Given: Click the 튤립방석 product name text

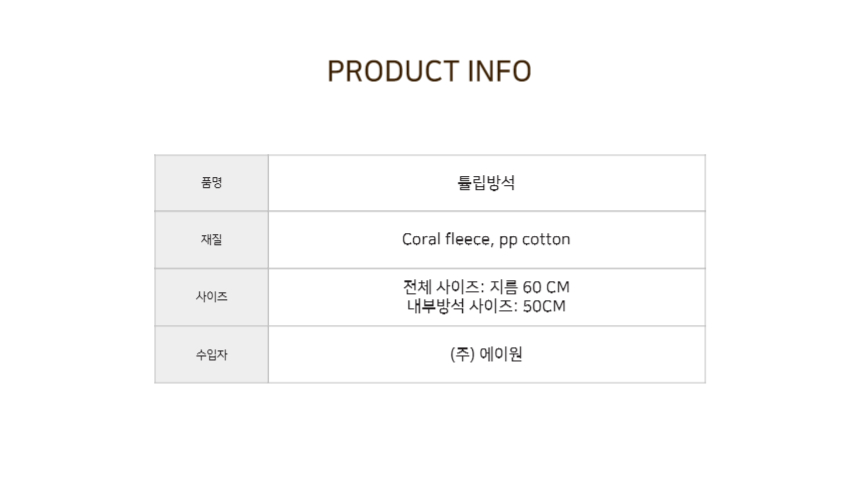Looking at the screenshot, I should tap(486, 183).
